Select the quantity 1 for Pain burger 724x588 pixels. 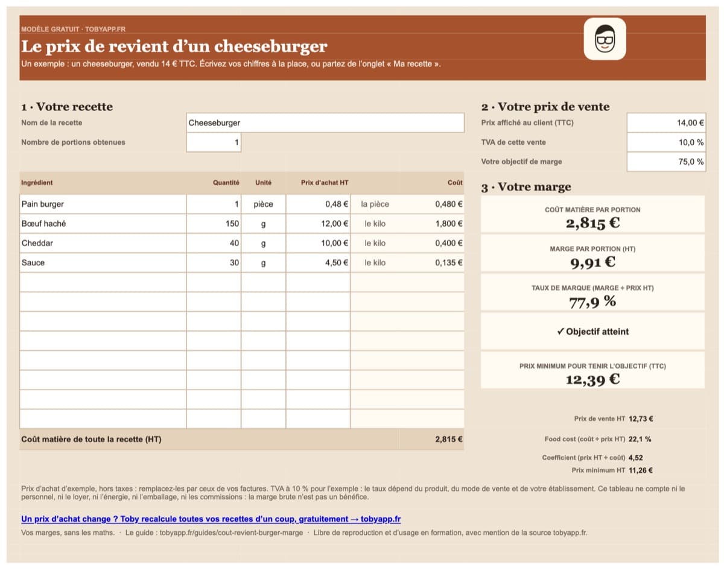[x=214, y=204]
